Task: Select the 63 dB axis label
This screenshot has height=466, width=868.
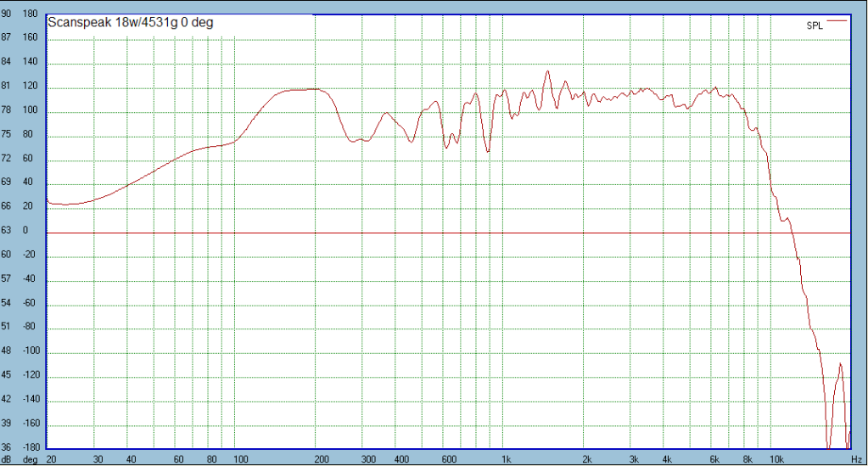Action: [6, 230]
